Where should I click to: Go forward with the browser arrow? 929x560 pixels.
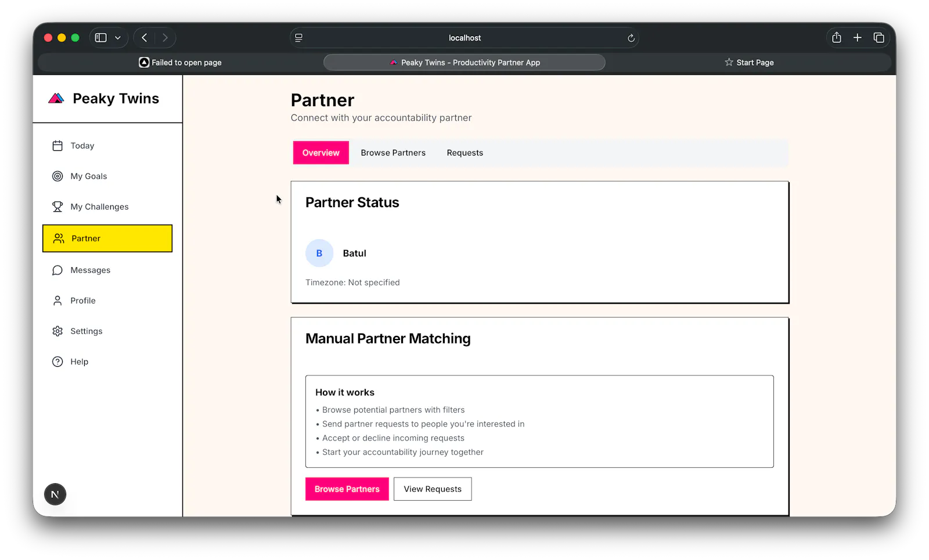point(165,38)
